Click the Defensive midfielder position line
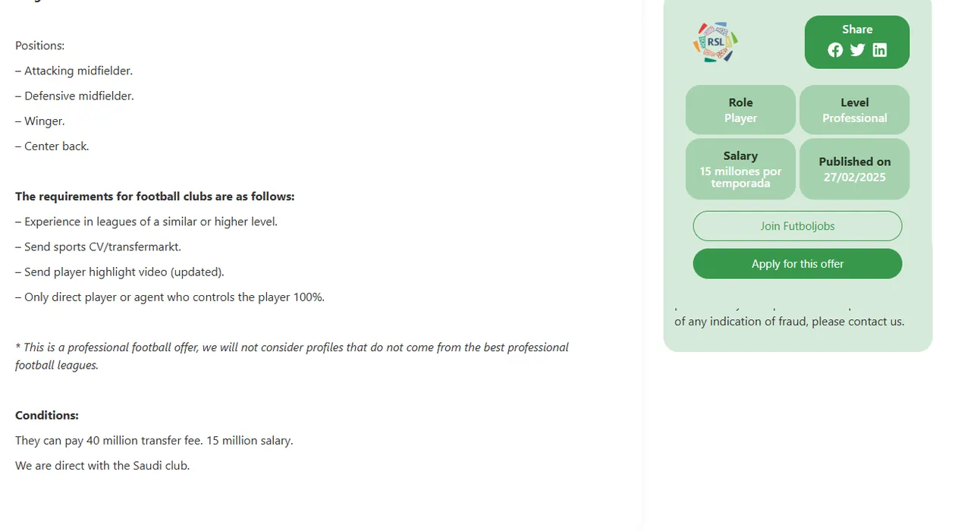 tap(75, 96)
